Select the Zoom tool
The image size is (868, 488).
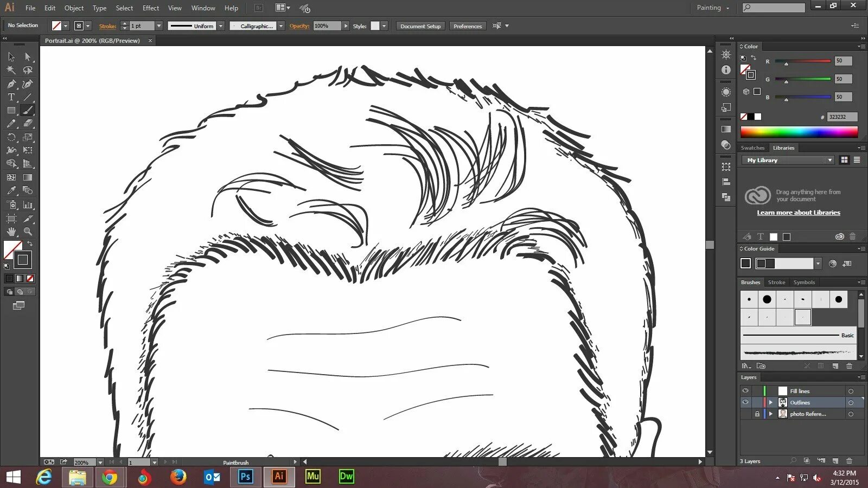[x=28, y=232]
